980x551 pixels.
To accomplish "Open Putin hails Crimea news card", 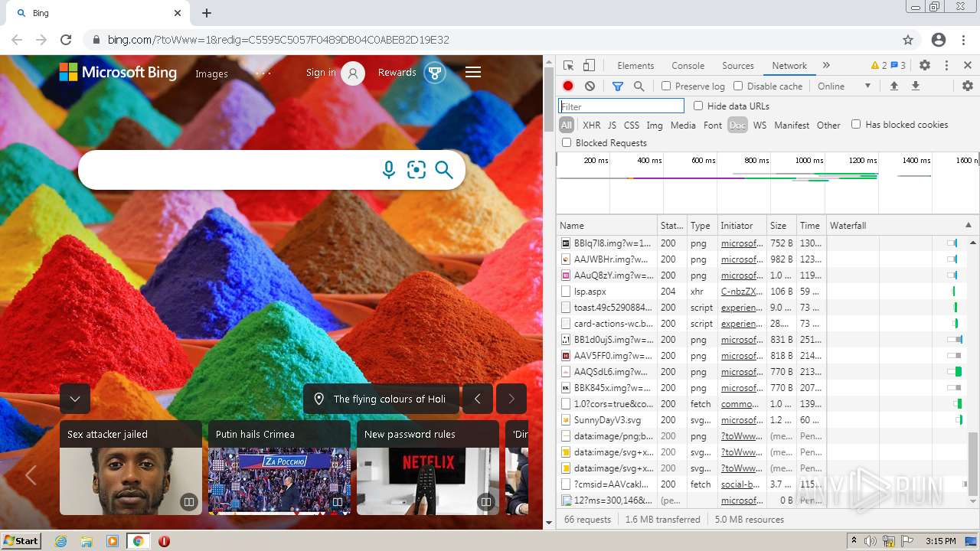I will 279,467.
